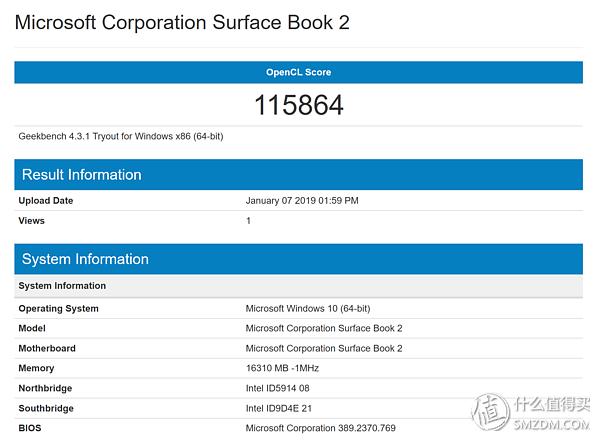The image size is (600, 441).
Task: Click the Memory label
Action: click(x=36, y=368)
